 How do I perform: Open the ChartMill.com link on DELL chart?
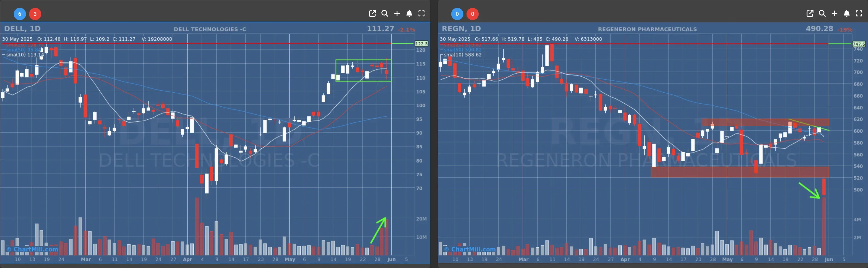[32, 249]
